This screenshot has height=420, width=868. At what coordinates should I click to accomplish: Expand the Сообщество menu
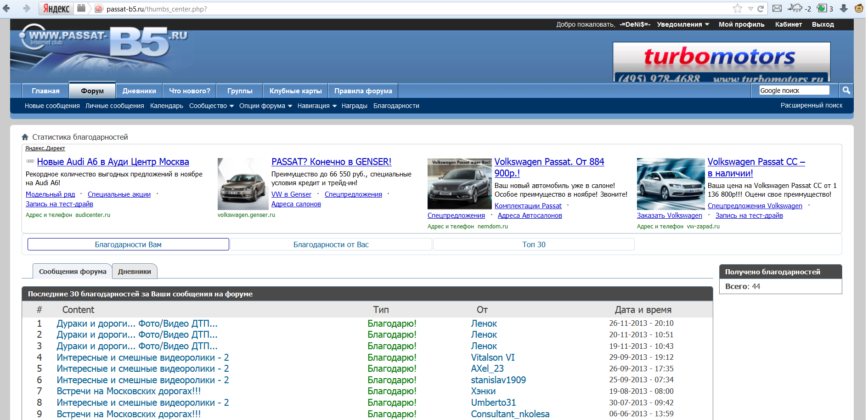tap(211, 106)
